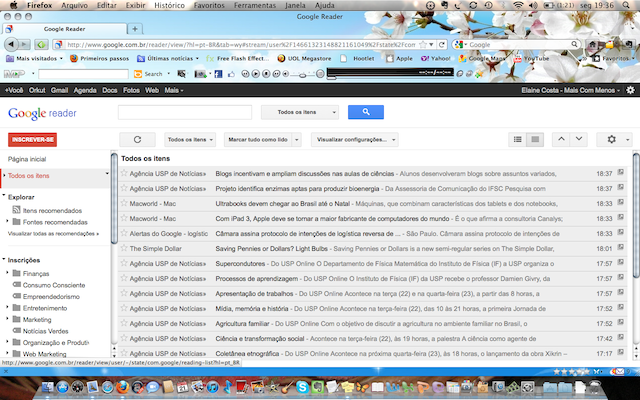Open Todos os itens toolbar filter dropdown
The image size is (640, 400).
tap(190, 140)
